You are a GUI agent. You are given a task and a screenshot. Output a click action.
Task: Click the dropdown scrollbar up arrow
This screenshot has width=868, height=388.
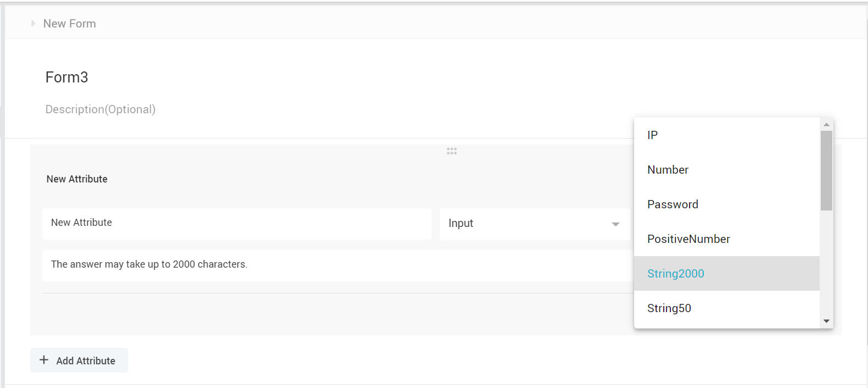(x=826, y=125)
